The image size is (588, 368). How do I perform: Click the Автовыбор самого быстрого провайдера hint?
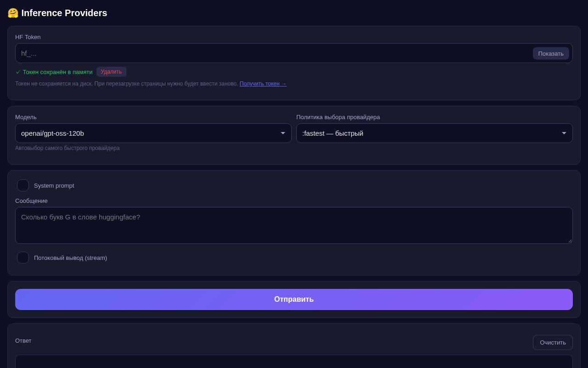click(68, 148)
